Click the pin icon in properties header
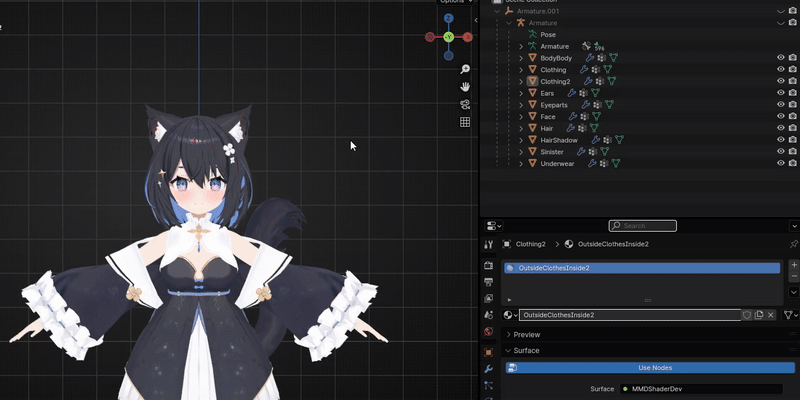The image size is (800, 400). point(793,244)
